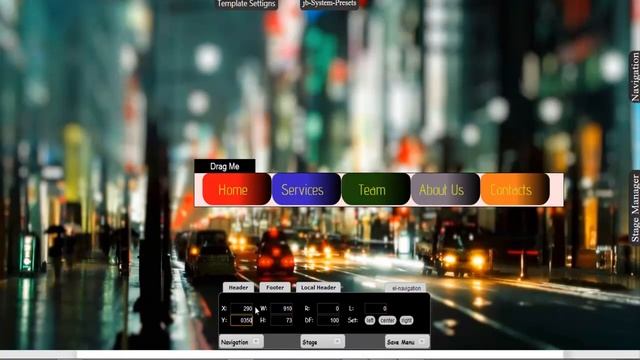The height and width of the screenshot is (360, 640).
Task: Set alignment to center
Action: 387,320
